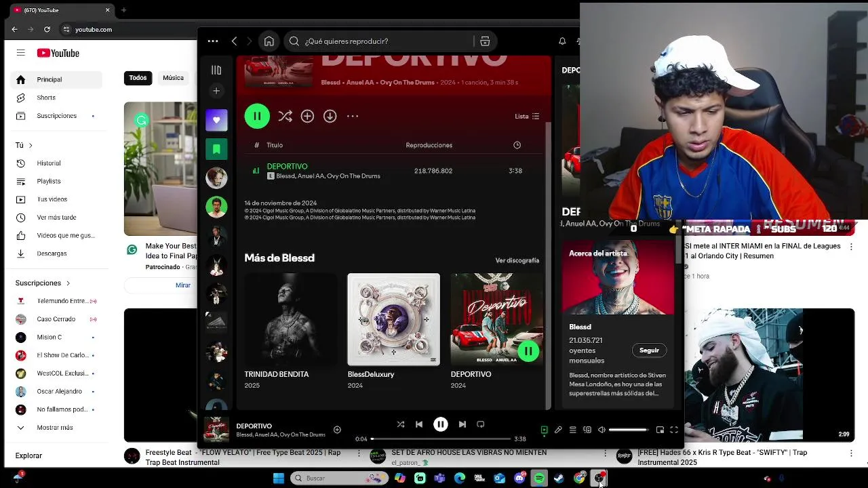Image resolution: width=868 pixels, height=488 pixels.
Task: Open the BlessDeluxury album card
Action: click(x=393, y=331)
